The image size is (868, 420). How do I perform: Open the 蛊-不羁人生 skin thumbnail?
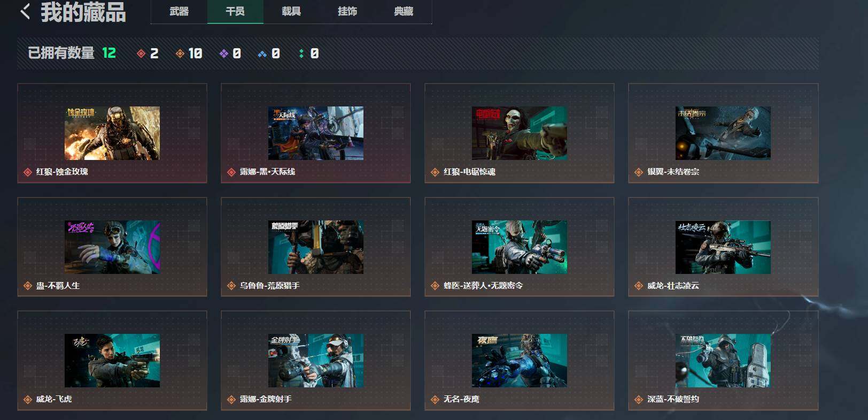[x=112, y=247]
